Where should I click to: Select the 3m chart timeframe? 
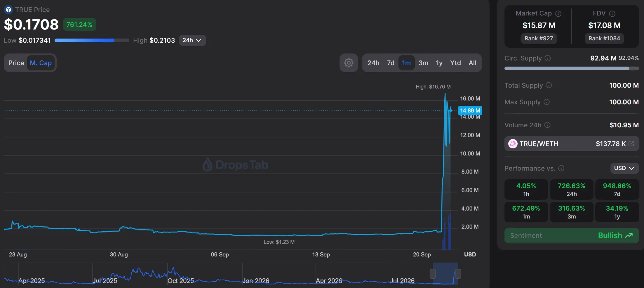(423, 63)
